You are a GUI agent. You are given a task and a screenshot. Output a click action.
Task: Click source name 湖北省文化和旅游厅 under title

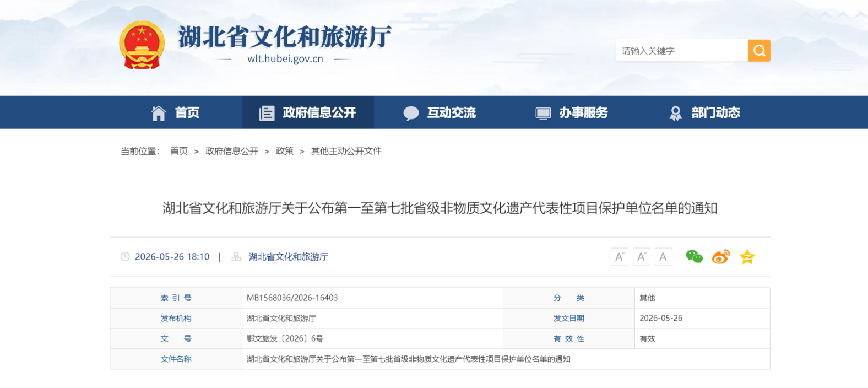point(289,257)
